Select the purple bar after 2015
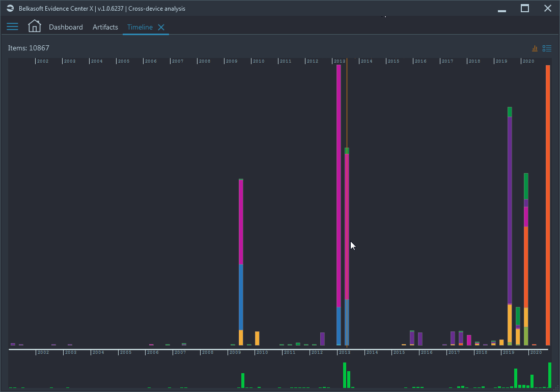Viewport: 560px width, 392px height. coord(412,338)
